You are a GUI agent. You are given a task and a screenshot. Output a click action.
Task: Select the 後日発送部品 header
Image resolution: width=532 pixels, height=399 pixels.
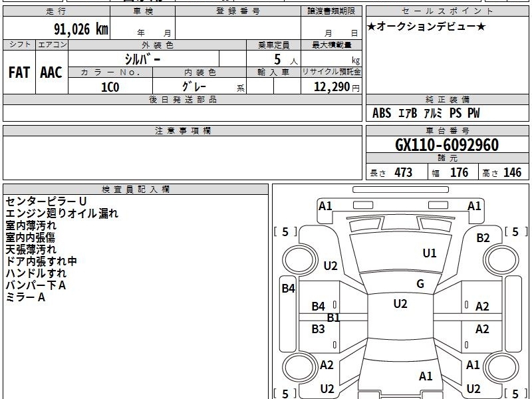(182, 99)
